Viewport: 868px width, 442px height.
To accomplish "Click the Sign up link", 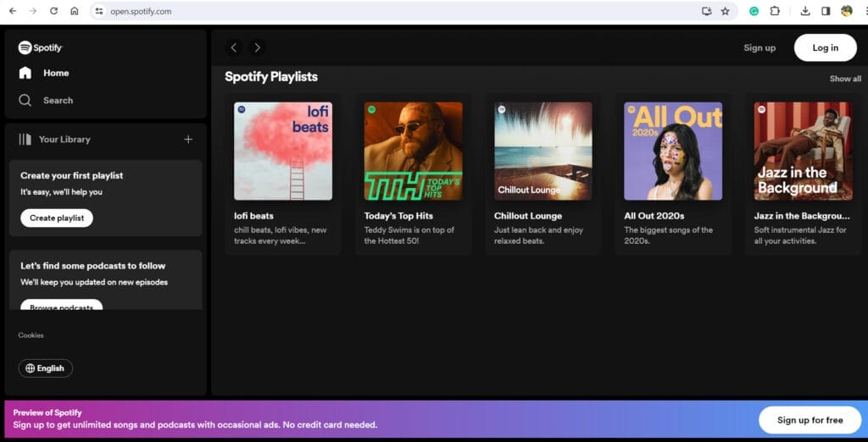I will [x=759, y=47].
